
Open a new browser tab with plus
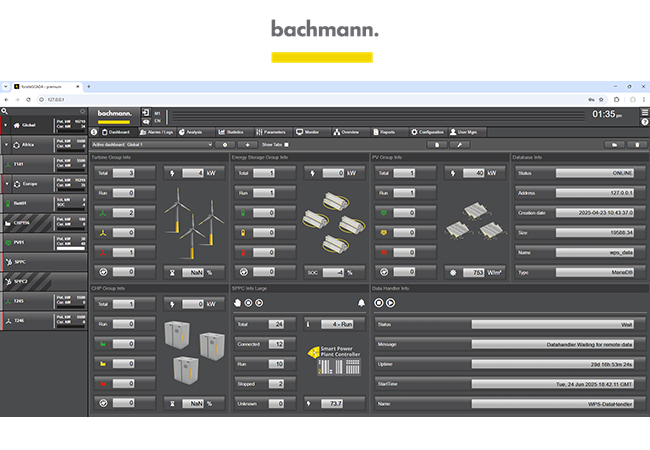click(88, 87)
